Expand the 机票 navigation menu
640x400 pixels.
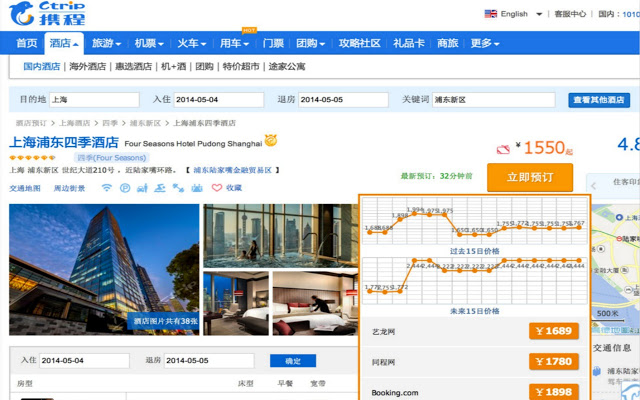point(149,43)
